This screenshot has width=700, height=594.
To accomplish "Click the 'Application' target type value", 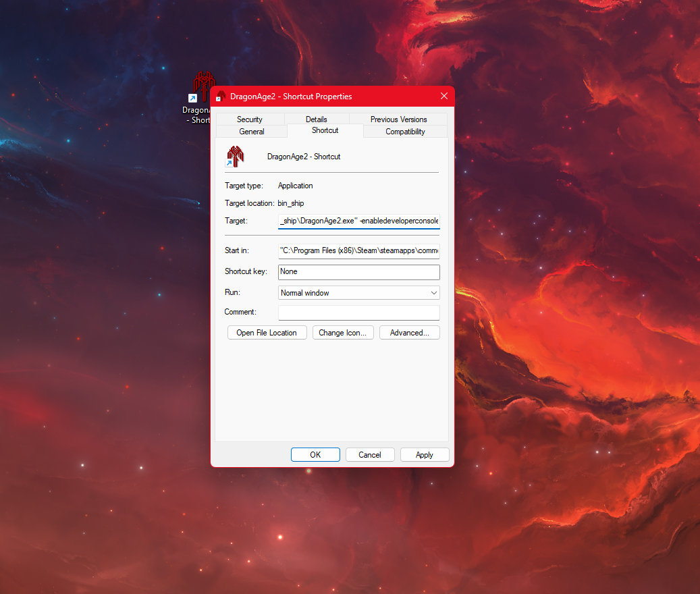I will 295,186.
